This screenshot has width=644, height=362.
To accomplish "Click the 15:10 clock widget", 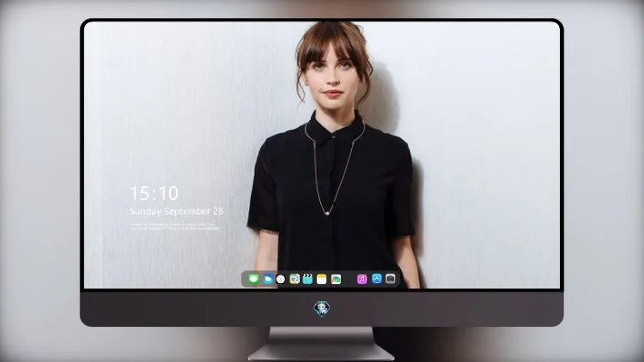I will coord(154,193).
